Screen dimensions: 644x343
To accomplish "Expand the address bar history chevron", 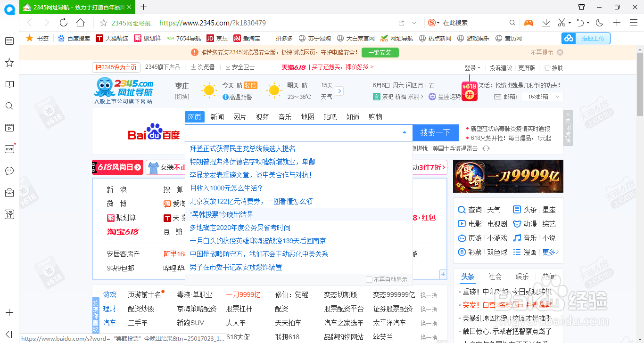I will point(414,23).
